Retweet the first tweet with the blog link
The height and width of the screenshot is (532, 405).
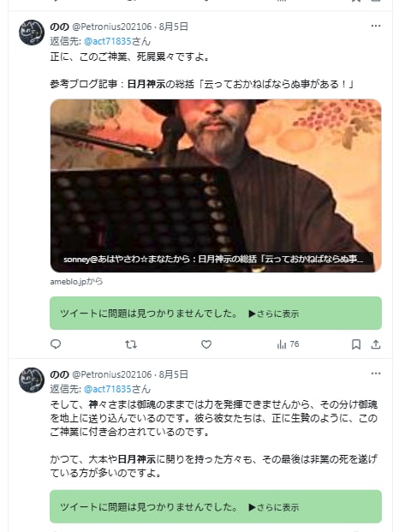pyautogui.click(x=131, y=344)
